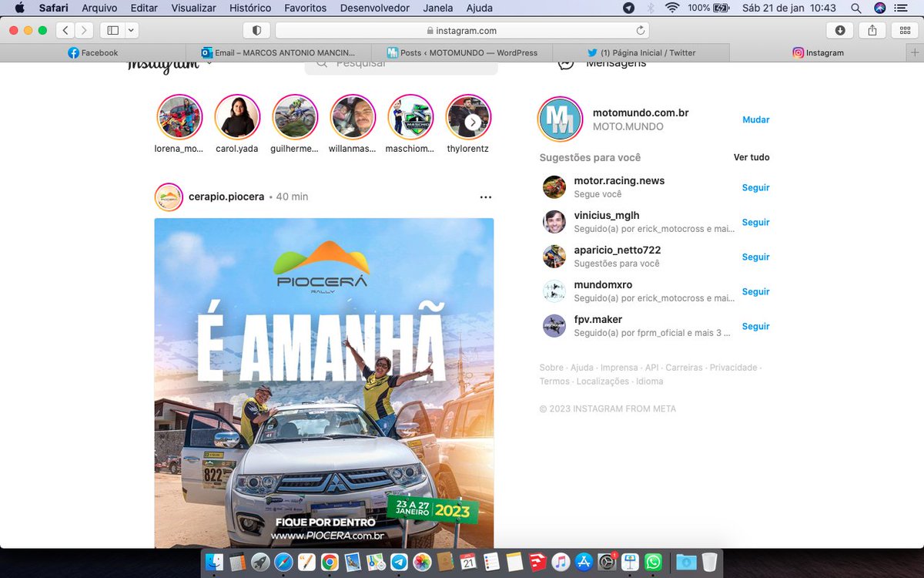Click the privacy shield icon in toolbar

point(256,30)
